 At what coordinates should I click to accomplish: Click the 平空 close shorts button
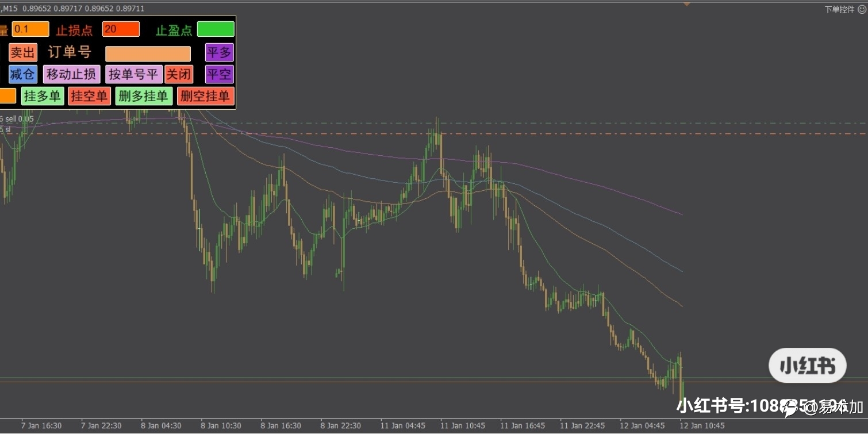(x=219, y=74)
